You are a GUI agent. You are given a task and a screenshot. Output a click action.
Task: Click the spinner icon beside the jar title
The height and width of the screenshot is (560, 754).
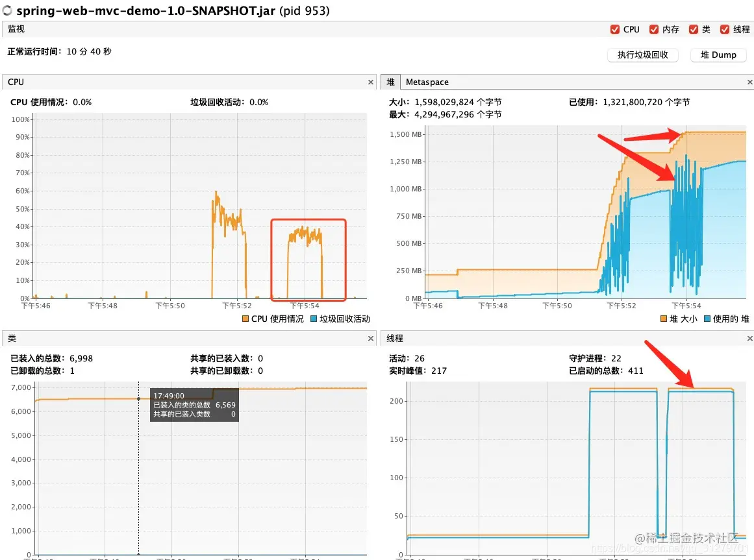point(6,10)
